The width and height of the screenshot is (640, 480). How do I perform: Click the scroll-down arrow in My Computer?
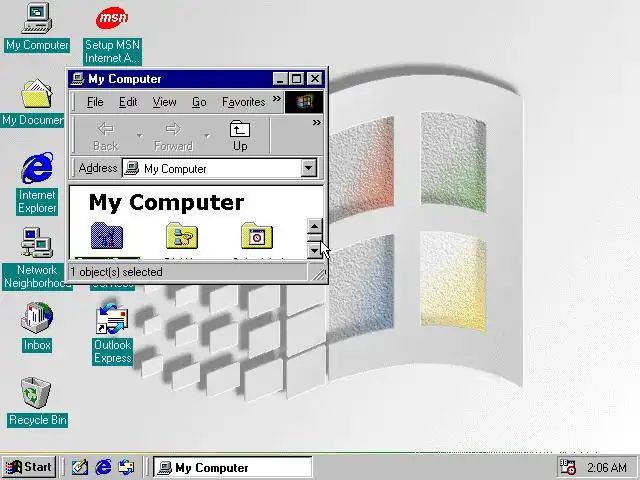pos(314,250)
